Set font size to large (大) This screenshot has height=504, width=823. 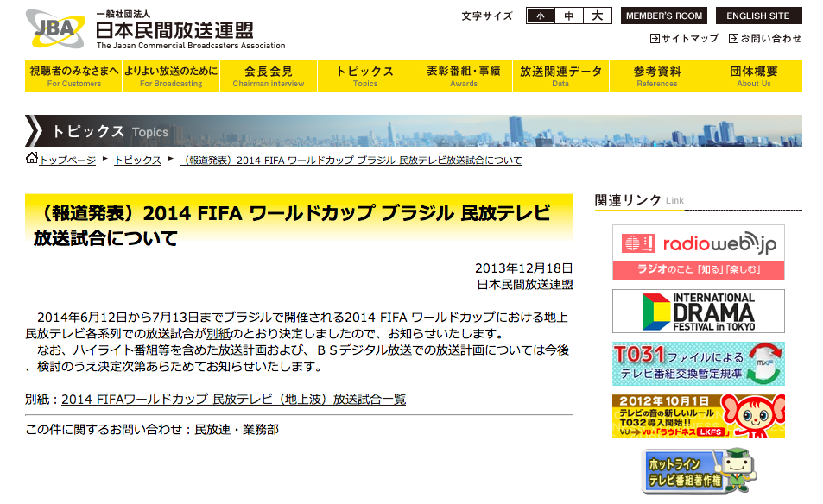598,16
